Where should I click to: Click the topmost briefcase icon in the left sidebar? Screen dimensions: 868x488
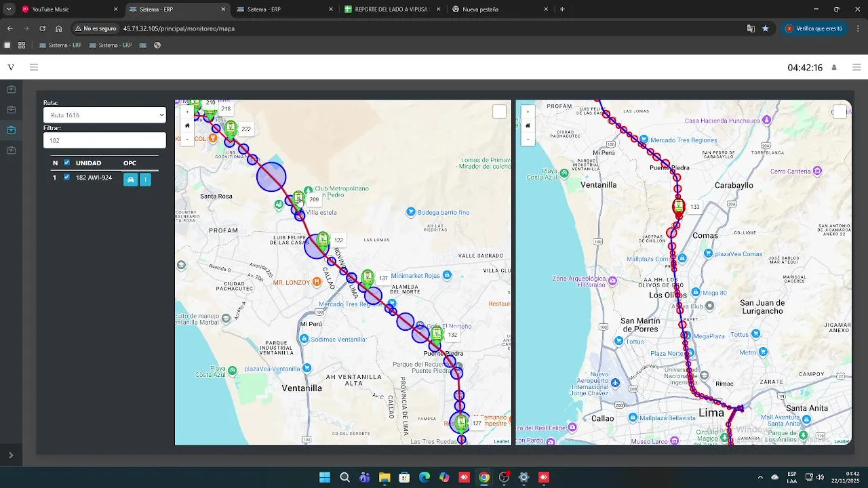click(11, 89)
